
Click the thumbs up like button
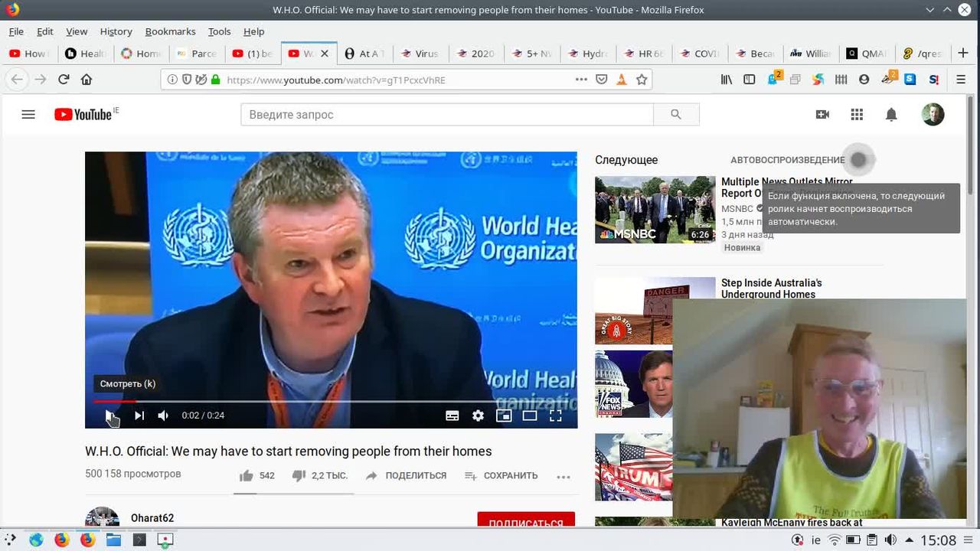coord(247,476)
